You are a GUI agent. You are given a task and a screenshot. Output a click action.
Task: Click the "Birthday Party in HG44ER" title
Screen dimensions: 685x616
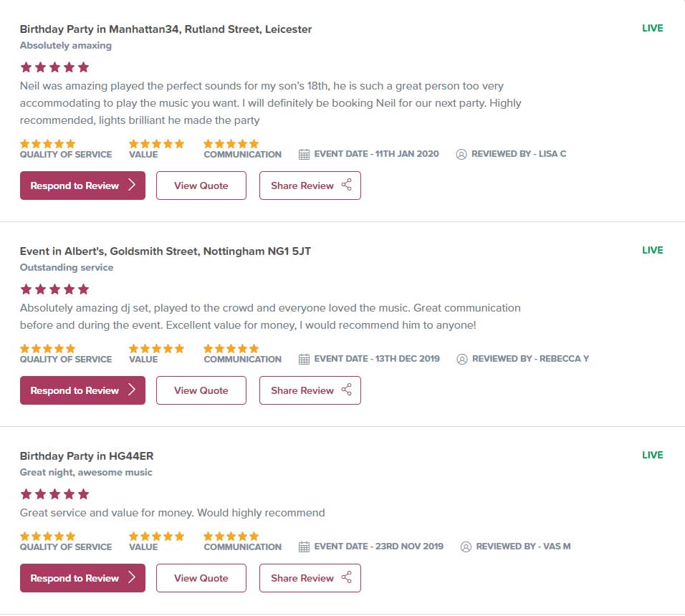(87, 456)
